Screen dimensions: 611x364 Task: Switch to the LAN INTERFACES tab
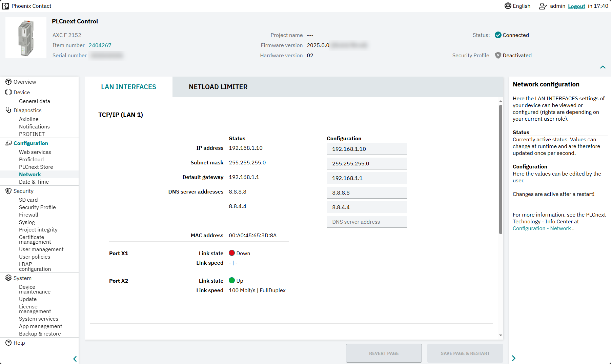click(128, 87)
